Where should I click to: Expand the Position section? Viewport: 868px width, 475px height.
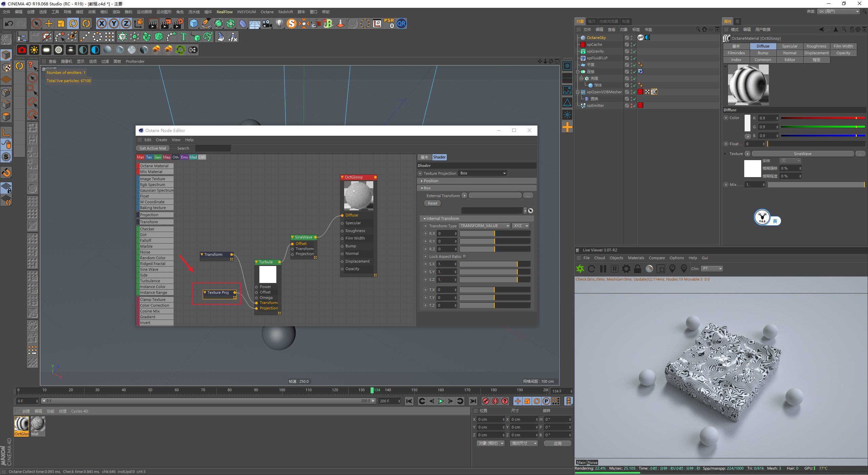(x=431, y=181)
